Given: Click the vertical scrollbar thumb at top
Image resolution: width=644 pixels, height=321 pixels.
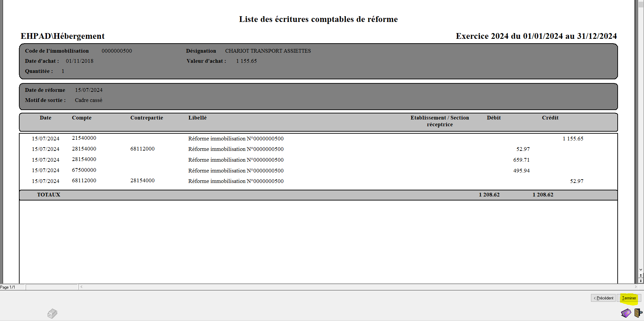Looking at the screenshot, I should (x=641, y=4).
